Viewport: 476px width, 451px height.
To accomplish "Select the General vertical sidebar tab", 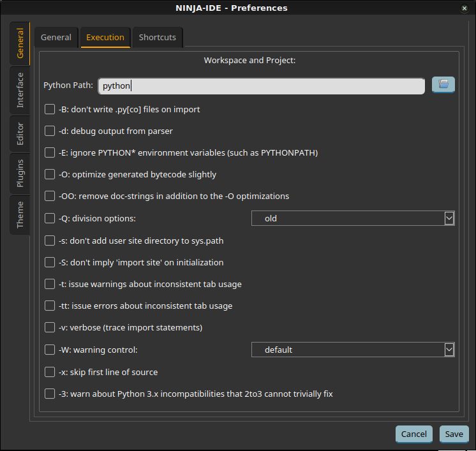I will (20, 43).
